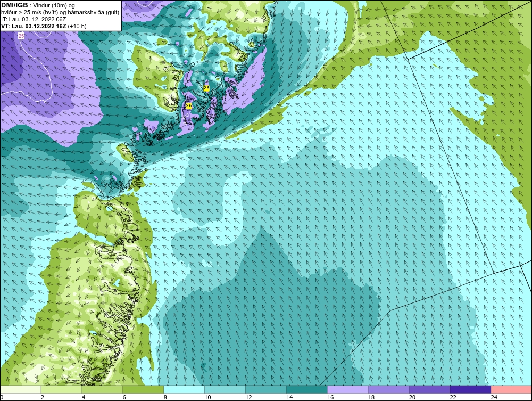Click the legend scale number 6

click(x=124, y=397)
